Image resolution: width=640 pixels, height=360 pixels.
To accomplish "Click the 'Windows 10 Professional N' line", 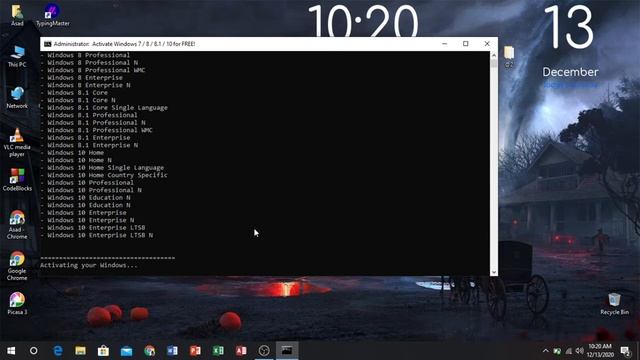I will click(91, 190).
